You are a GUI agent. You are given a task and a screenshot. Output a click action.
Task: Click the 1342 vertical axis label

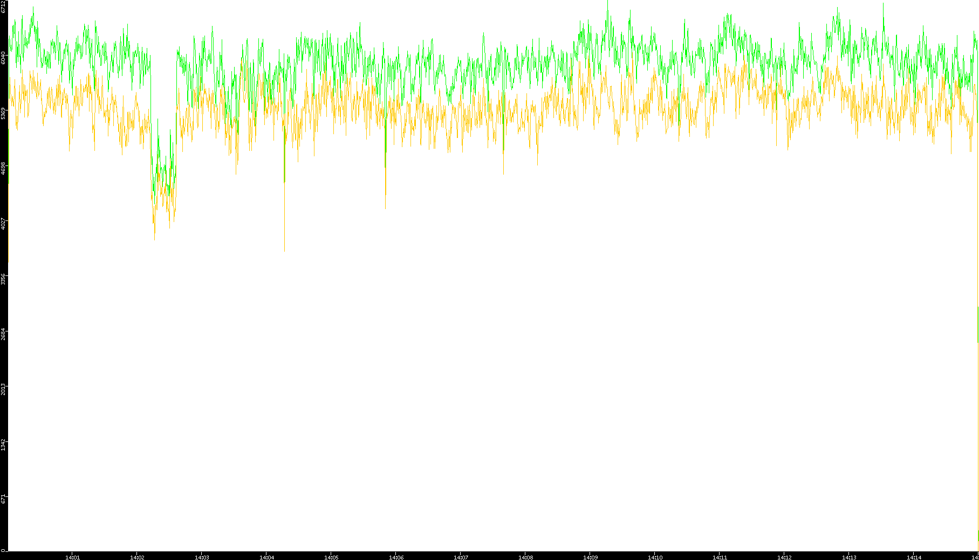click(x=4, y=444)
